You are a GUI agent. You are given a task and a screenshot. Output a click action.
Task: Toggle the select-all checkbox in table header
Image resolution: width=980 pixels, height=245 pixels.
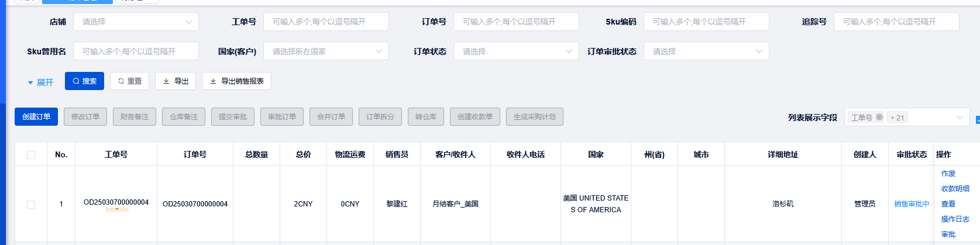31,155
